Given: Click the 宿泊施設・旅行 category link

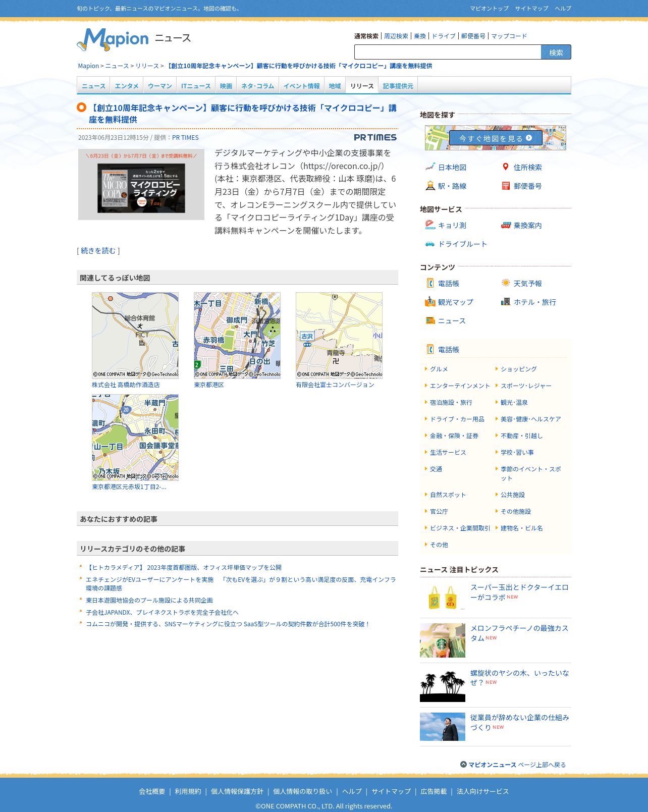Looking at the screenshot, I should 451,402.
